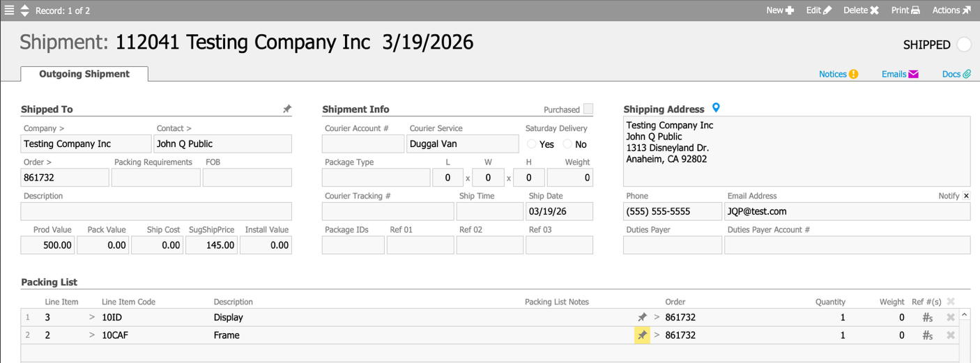Click the Courier Tracking # field

(388, 211)
